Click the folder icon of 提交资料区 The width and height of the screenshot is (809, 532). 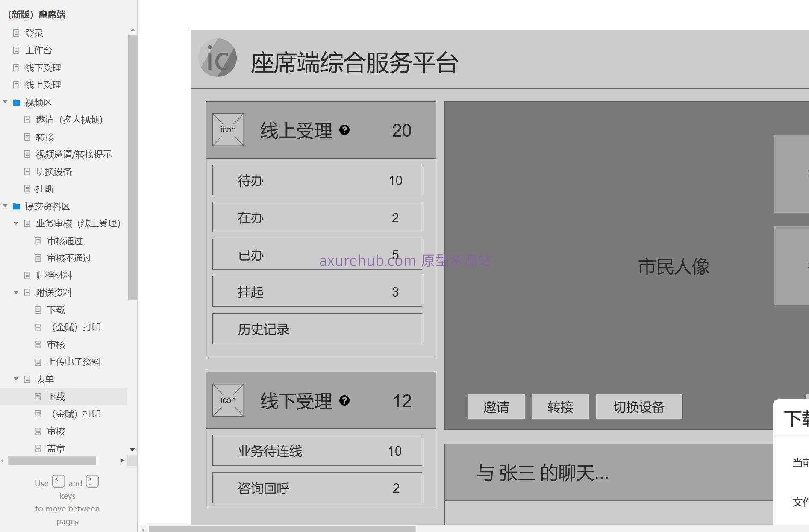(x=16, y=206)
